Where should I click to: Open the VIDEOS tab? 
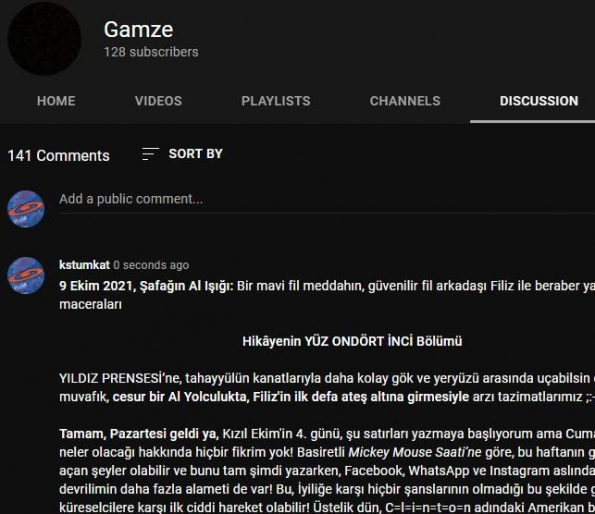158,101
